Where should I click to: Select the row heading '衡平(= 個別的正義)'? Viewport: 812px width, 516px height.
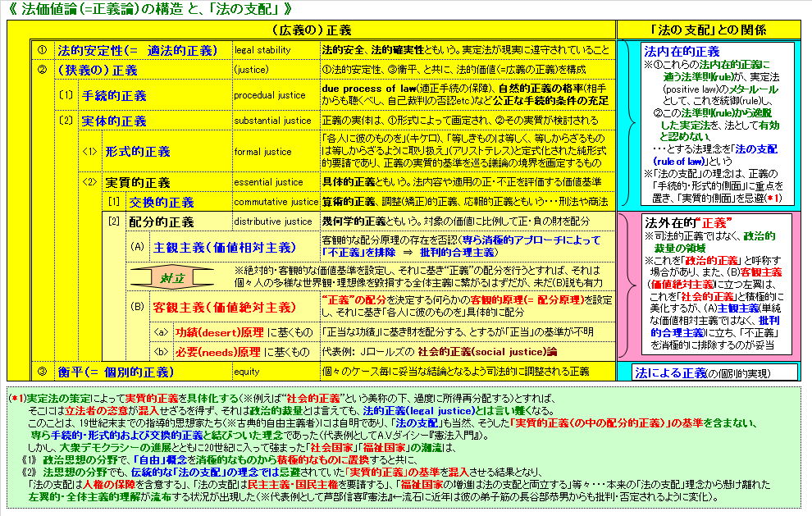116,372
